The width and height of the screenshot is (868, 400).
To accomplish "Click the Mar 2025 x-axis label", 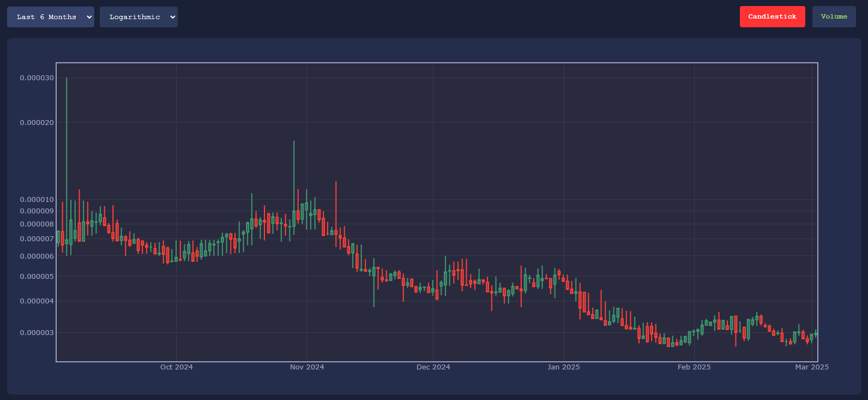I will (812, 367).
